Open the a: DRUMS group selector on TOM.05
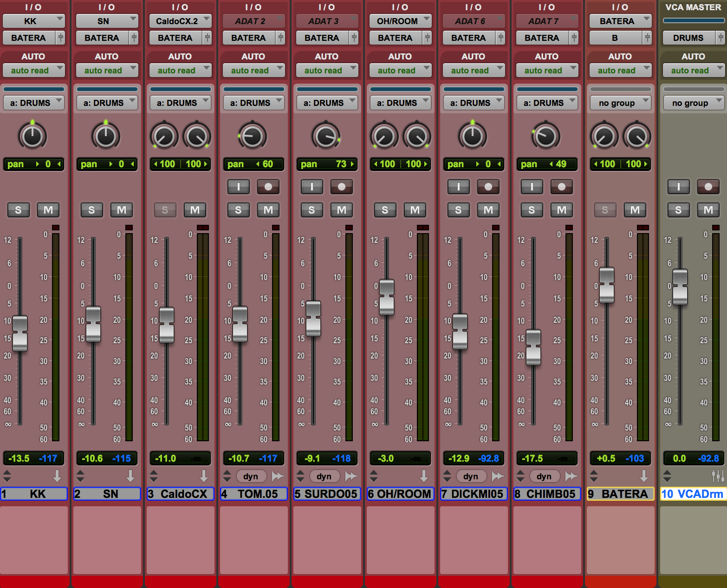 click(x=253, y=103)
